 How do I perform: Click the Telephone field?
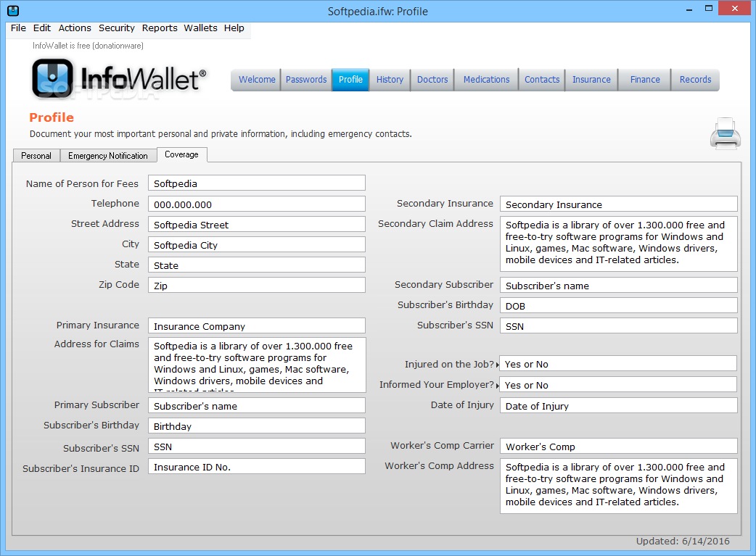(x=257, y=204)
